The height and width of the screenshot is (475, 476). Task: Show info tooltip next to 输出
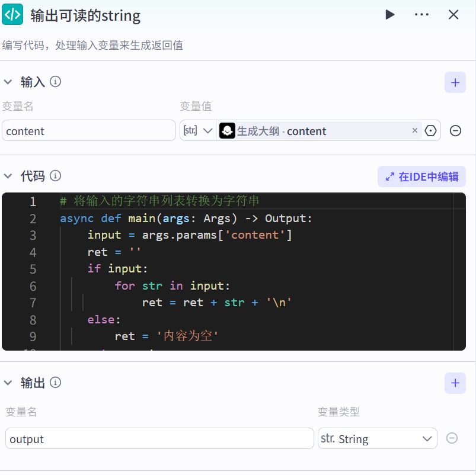pyautogui.click(x=56, y=383)
